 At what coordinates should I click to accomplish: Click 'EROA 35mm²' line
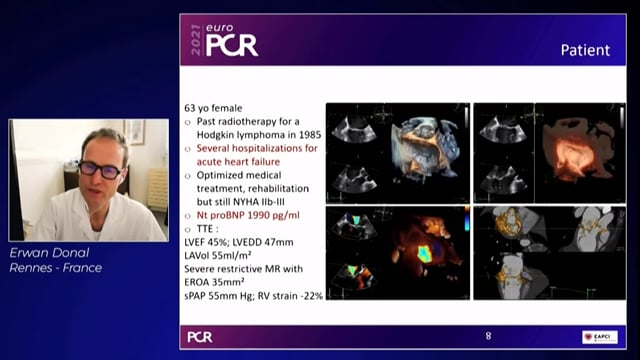(214, 282)
